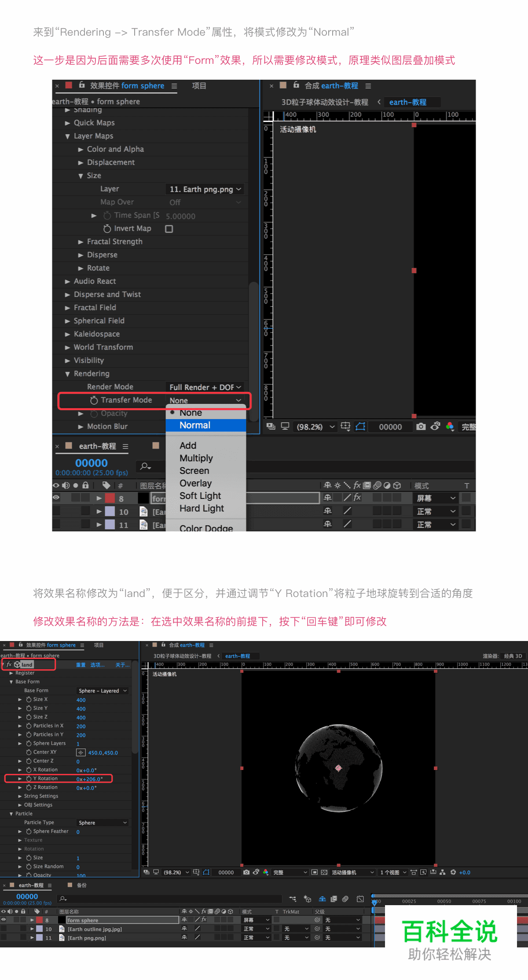Toggle Transfer Mode stopwatch in upper panel

coord(94,400)
